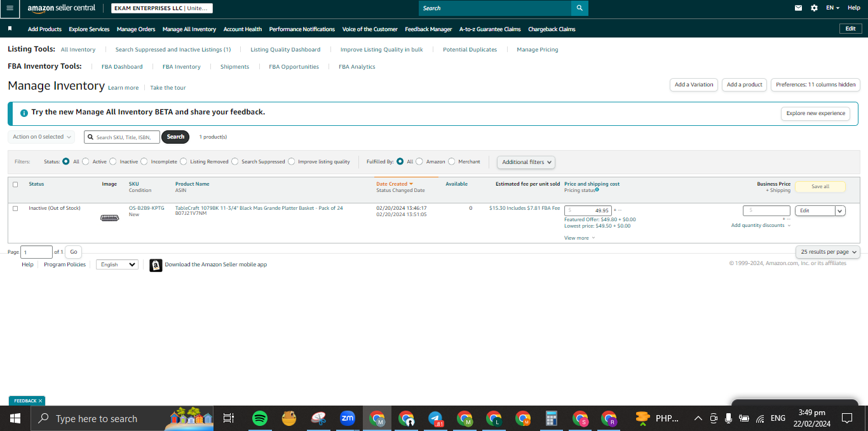Screen dimensions: 868x431
Task: Select the Listing Removed filter
Action: click(184, 161)
